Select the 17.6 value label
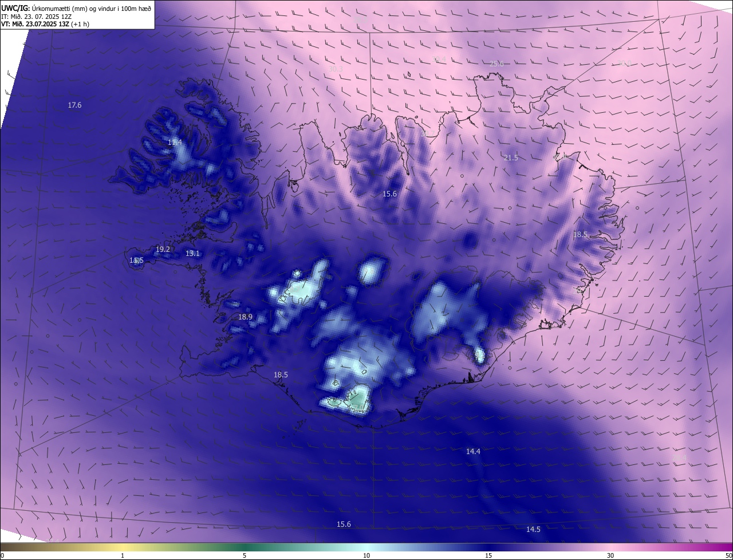 click(x=74, y=105)
